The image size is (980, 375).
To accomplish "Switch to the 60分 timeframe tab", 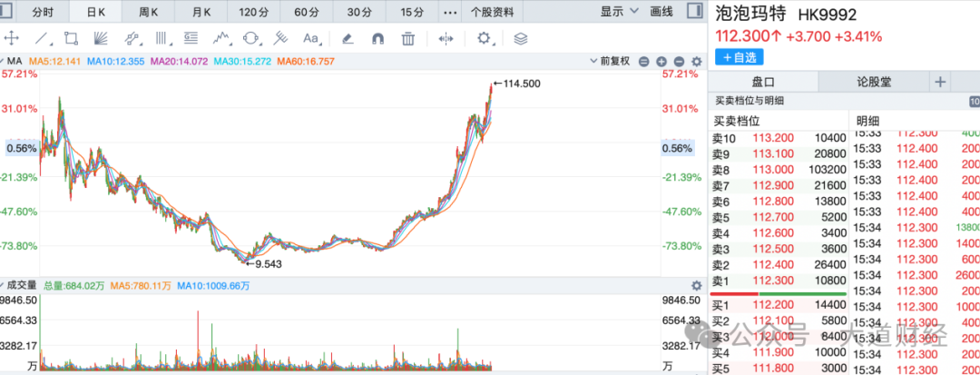I will click(307, 11).
